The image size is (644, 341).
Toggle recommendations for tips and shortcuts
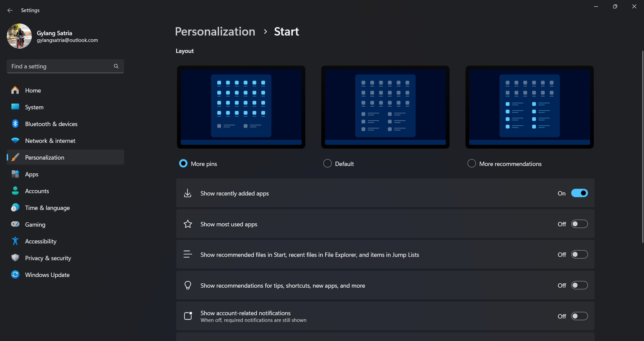pyautogui.click(x=579, y=285)
